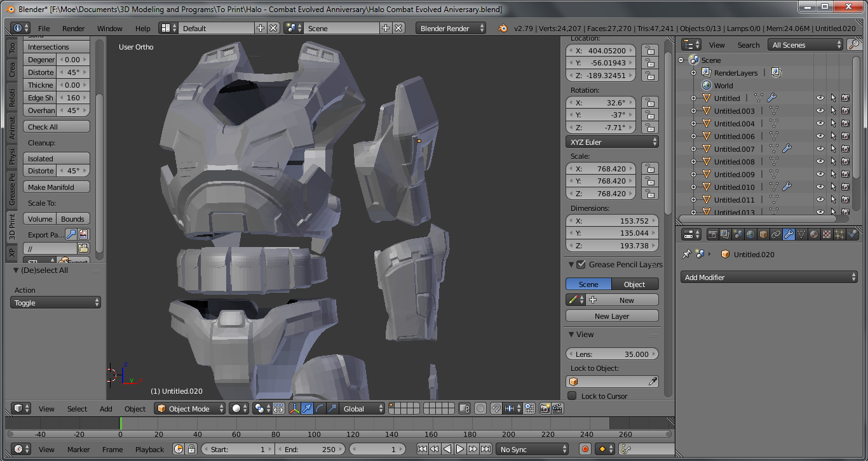Open the Material properties tab icon
This screenshot has height=461, width=868.
tap(814, 234)
